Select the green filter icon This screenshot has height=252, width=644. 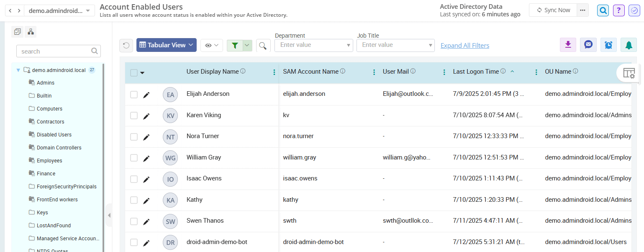click(x=235, y=45)
